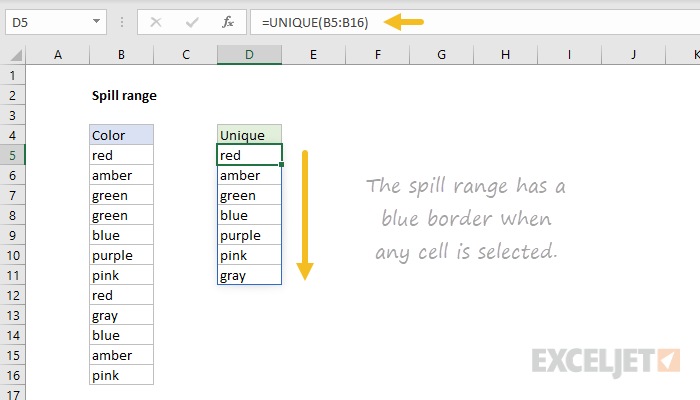Select the purple cell in Unique list
This screenshot has width=700, height=400.
(249, 235)
